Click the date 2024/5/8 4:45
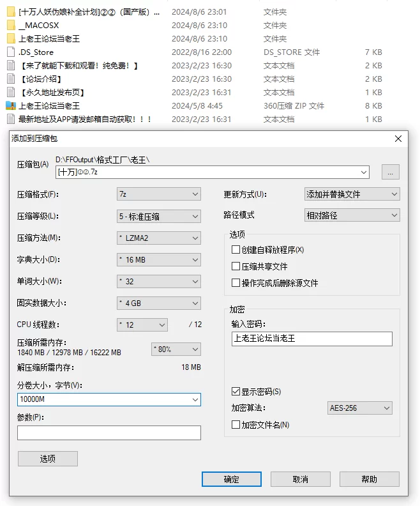This screenshot has width=420, height=506. [197, 106]
